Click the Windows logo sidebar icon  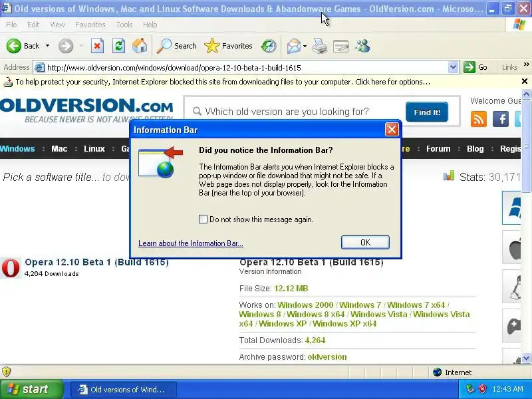512,207
